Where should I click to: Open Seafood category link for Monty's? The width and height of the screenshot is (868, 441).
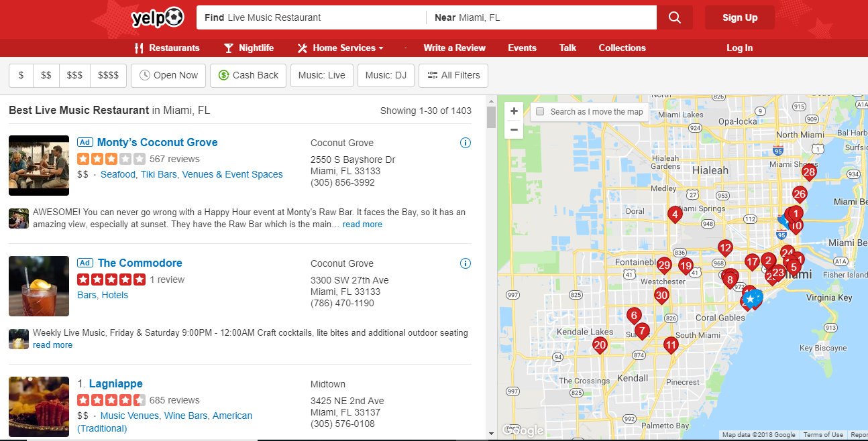pos(118,174)
